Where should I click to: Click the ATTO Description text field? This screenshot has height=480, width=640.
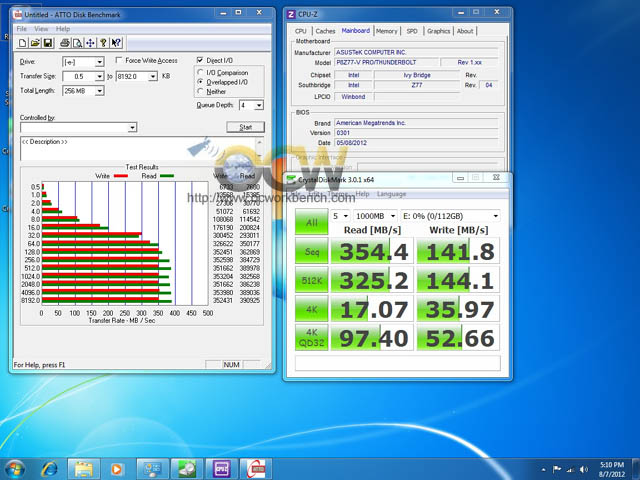pyautogui.click(x=138, y=149)
